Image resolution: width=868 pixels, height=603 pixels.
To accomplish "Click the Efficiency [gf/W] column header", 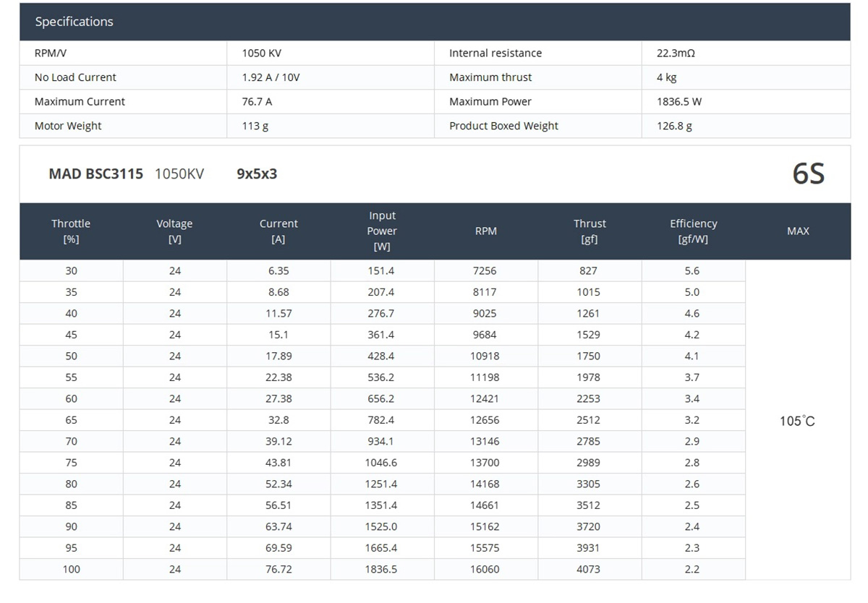I will point(693,231).
